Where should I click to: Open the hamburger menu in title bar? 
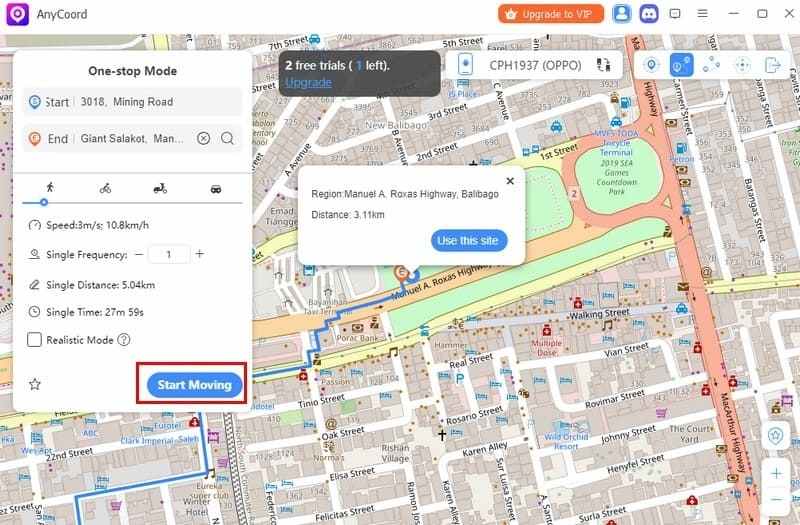coord(702,14)
